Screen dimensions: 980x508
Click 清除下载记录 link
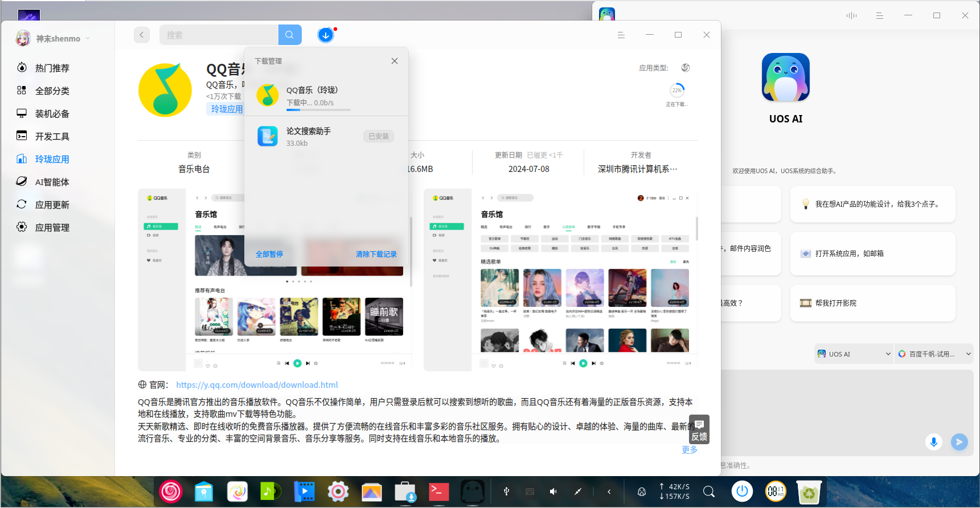coord(376,254)
